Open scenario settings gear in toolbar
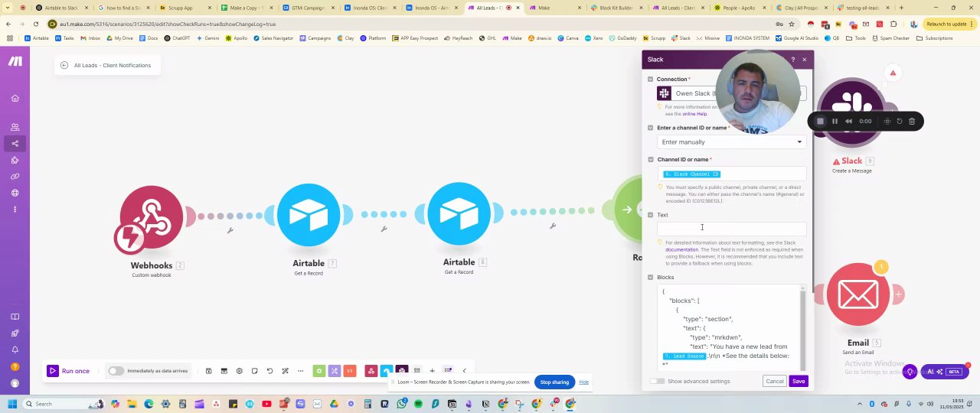 click(x=239, y=371)
